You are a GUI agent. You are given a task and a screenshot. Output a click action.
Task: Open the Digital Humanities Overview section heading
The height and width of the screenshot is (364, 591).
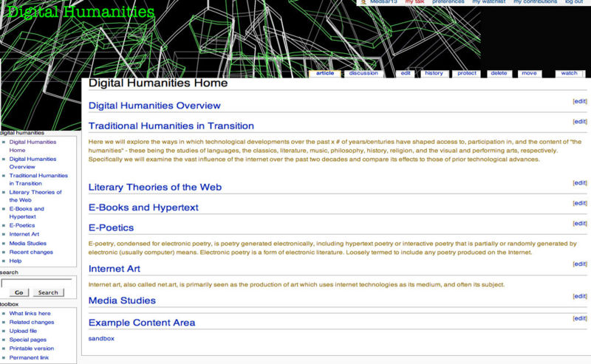tap(154, 106)
